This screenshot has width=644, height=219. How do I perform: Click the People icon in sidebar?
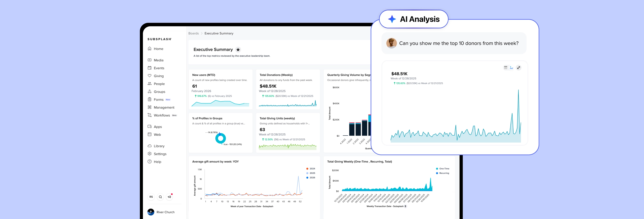coord(149,84)
